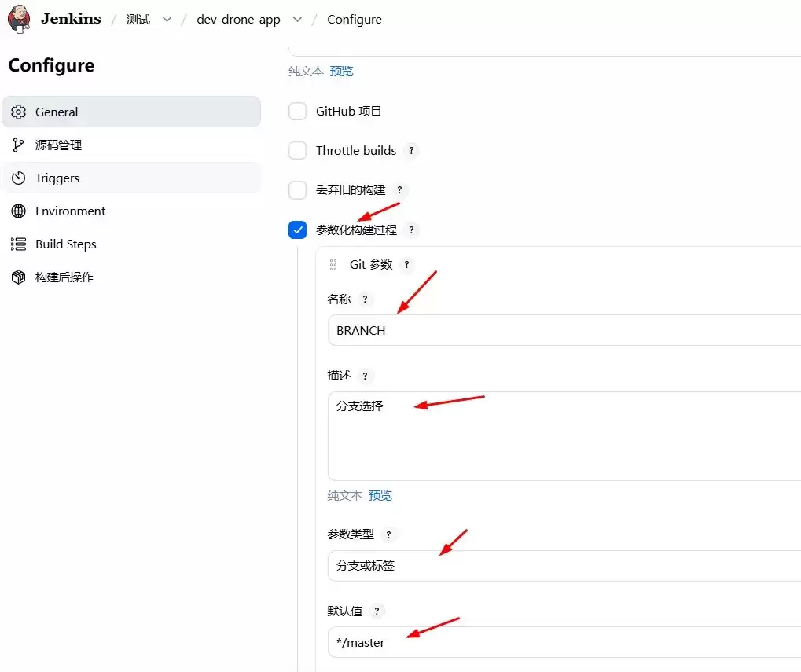The image size is (801, 672).
Task: Click the Triggers clock icon
Action: coord(18,178)
